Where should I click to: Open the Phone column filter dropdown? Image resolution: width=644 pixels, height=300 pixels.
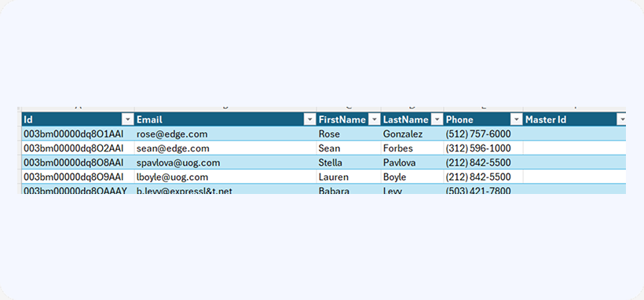coord(516,119)
